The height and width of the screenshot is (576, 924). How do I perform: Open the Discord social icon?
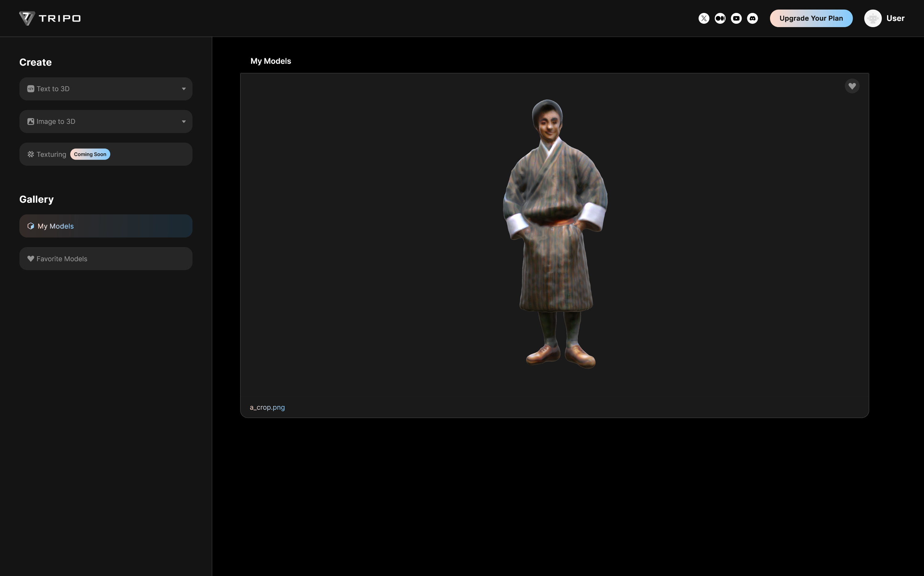click(x=753, y=18)
